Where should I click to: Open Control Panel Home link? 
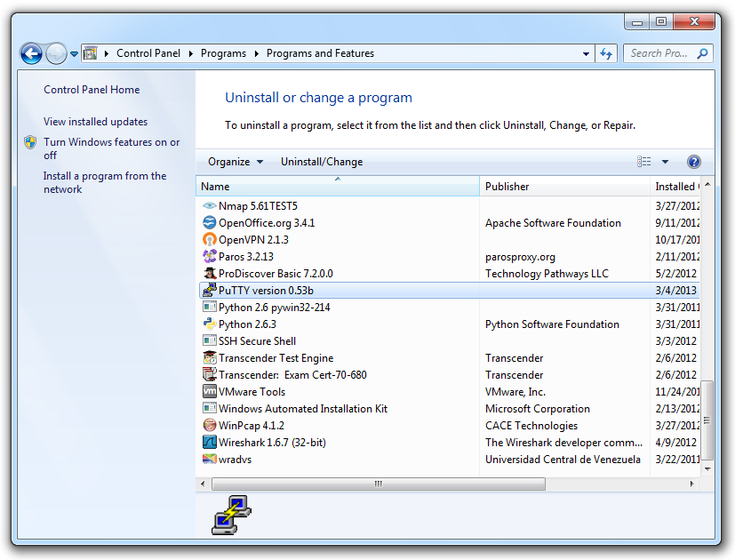(92, 90)
